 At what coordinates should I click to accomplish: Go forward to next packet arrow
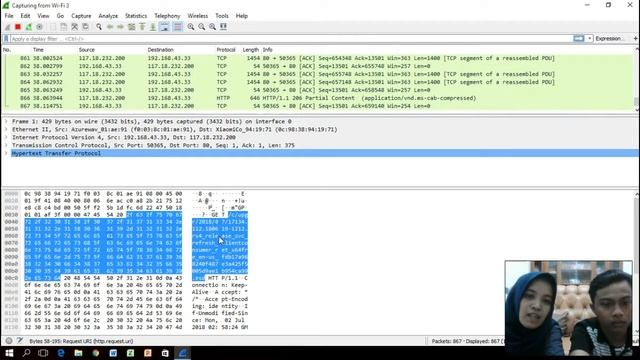tap(120, 27)
